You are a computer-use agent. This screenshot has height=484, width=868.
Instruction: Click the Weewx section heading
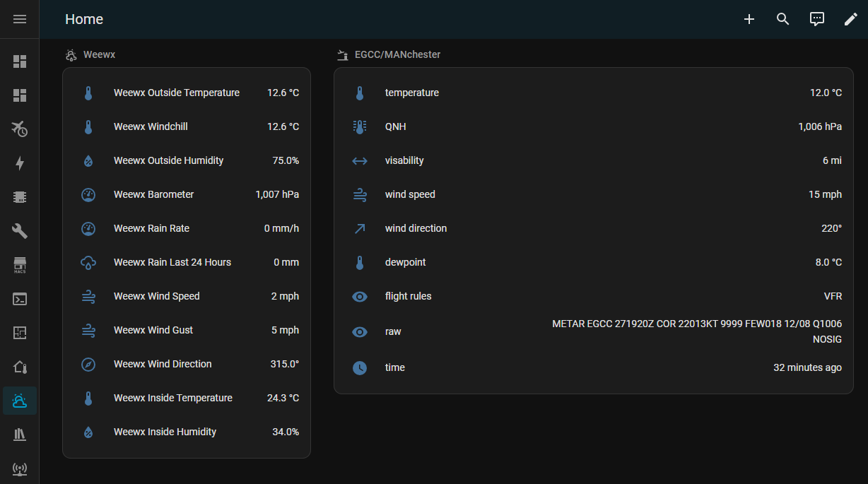[x=99, y=54]
